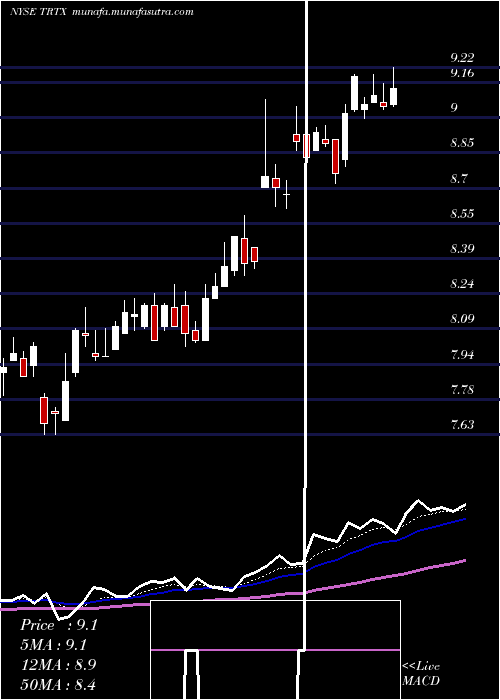
Task: Click the 7.63 price axis label
Action: pyautogui.click(x=462, y=425)
